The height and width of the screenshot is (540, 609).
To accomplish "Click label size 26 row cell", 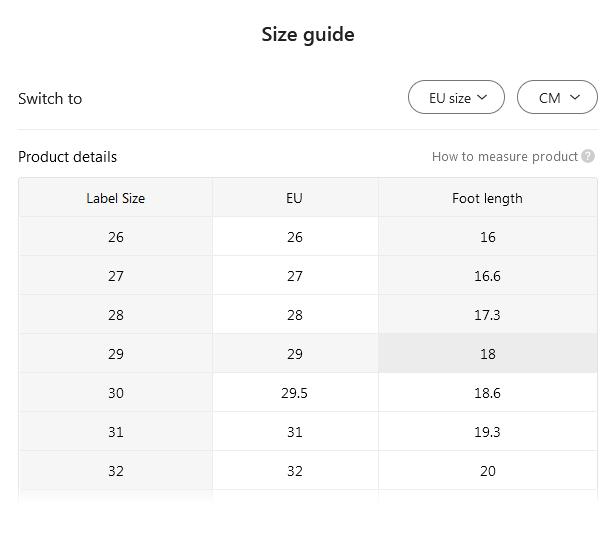I will [x=116, y=237].
